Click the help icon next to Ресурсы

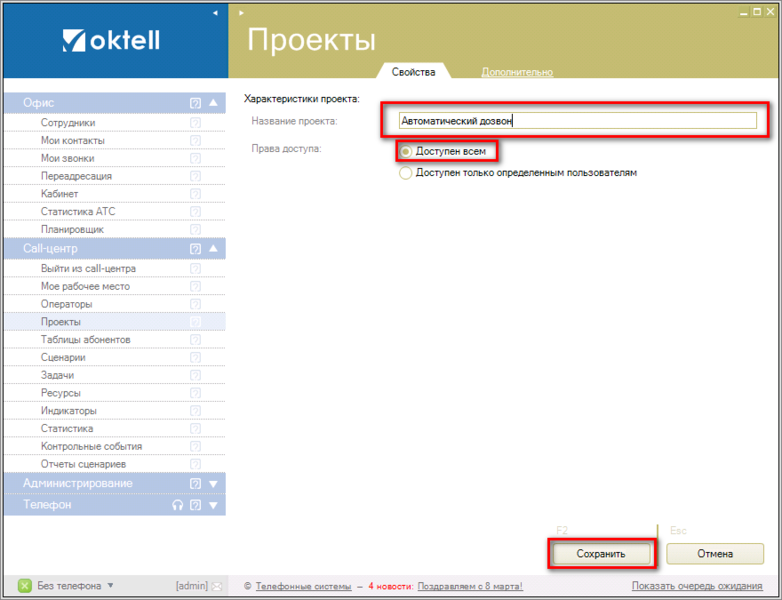pos(196,393)
